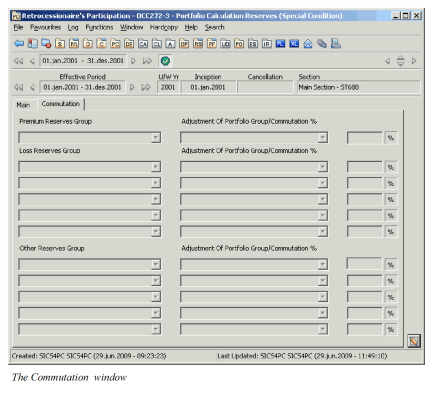The height and width of the screenshot is (394, 433).
Task: Open the Log menu
Action: click(73, 27)
